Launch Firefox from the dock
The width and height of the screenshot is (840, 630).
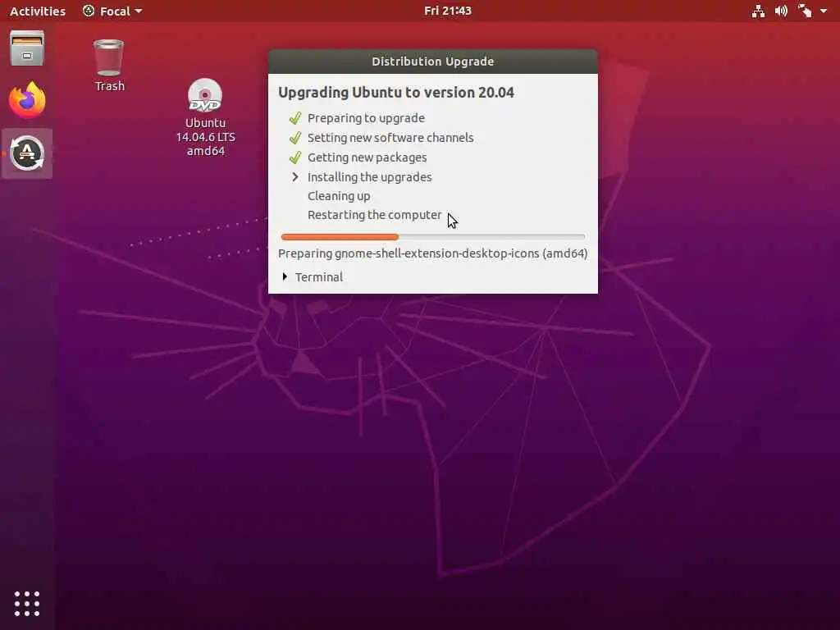(x=27, y=101)
